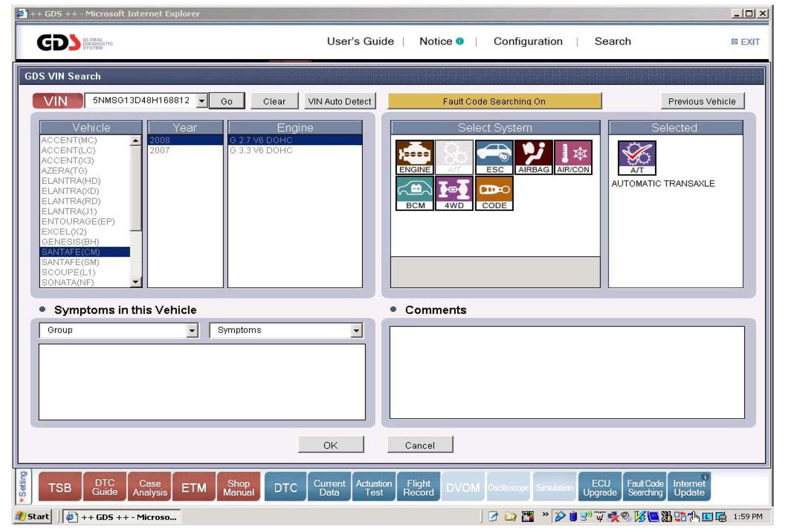This screenshot has height=532, width=787.
Task: Select the ESC system icon
Action: (x=494, y=157)
